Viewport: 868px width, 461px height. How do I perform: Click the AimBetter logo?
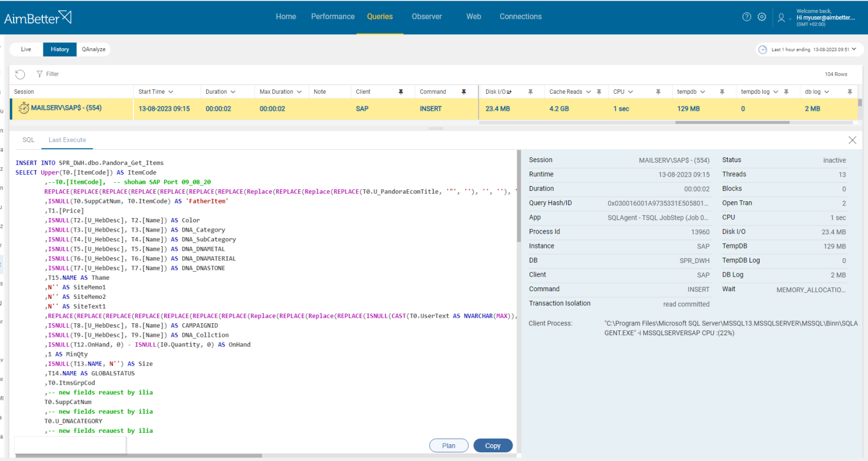coord(38,17)
